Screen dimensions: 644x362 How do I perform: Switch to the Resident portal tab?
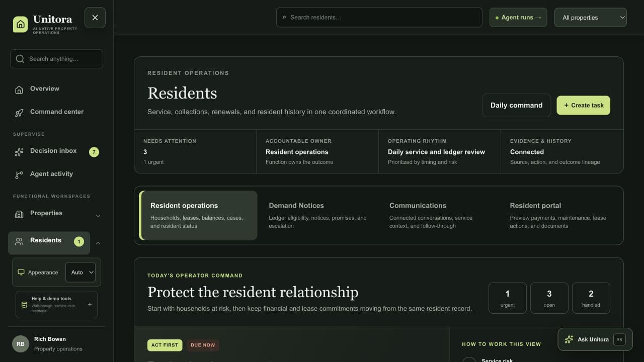(559, 215)
